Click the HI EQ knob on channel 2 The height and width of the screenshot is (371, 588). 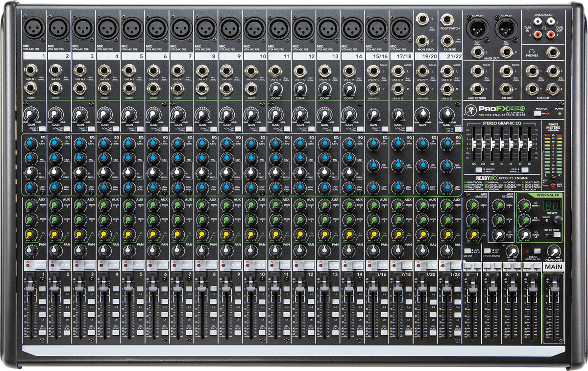[55, 143]
